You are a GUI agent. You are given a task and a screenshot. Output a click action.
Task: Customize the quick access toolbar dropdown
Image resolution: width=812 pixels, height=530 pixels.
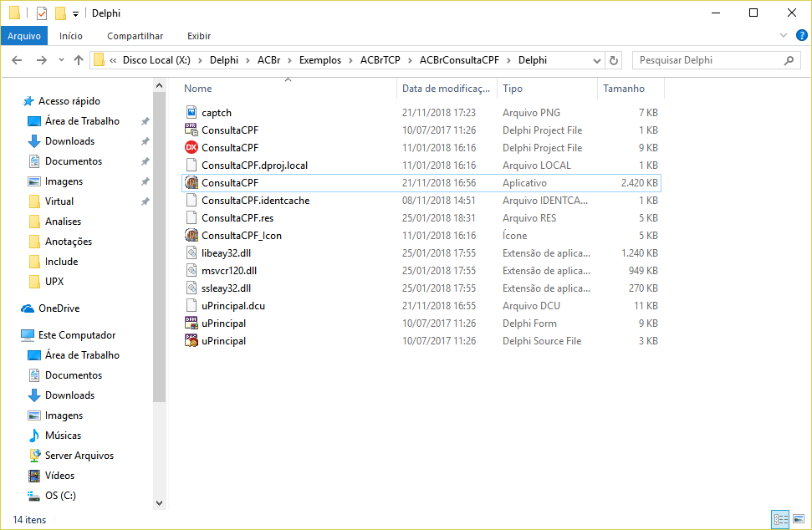tap(75, 14)
